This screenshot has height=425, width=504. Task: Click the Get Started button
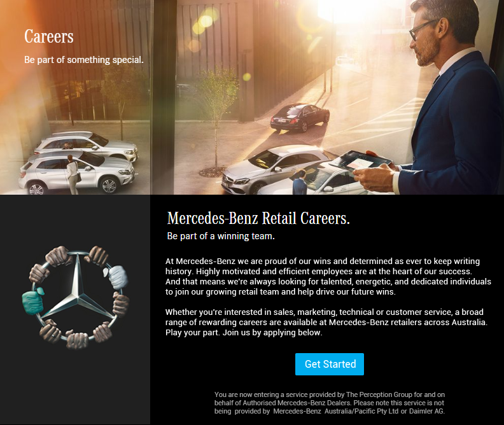pos(330,364)
